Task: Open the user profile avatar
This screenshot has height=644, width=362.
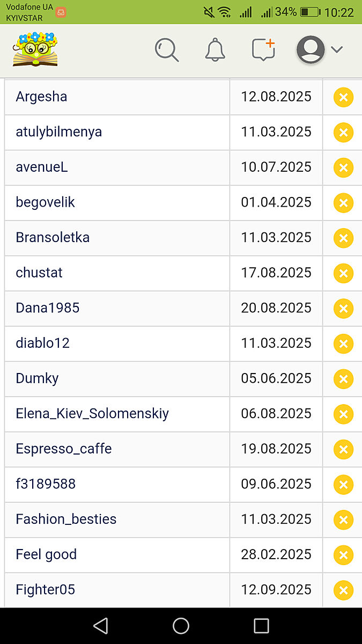Action: (x=311, y=50)
